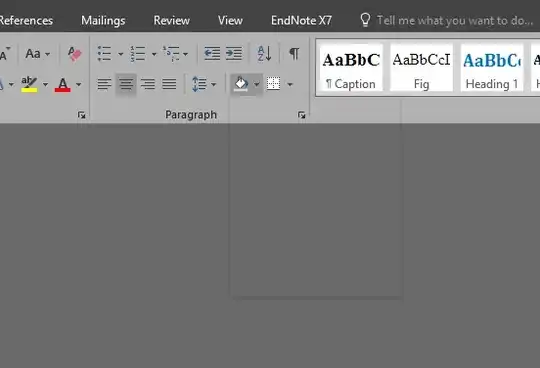This screenshot has width=540, height=368.
Task: Decrease the paragraph indent
Action: tap(212, 54)
